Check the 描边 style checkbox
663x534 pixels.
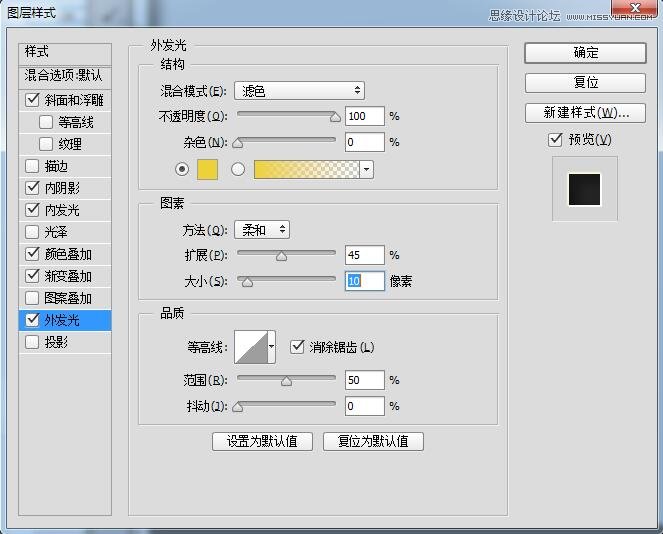32,166
